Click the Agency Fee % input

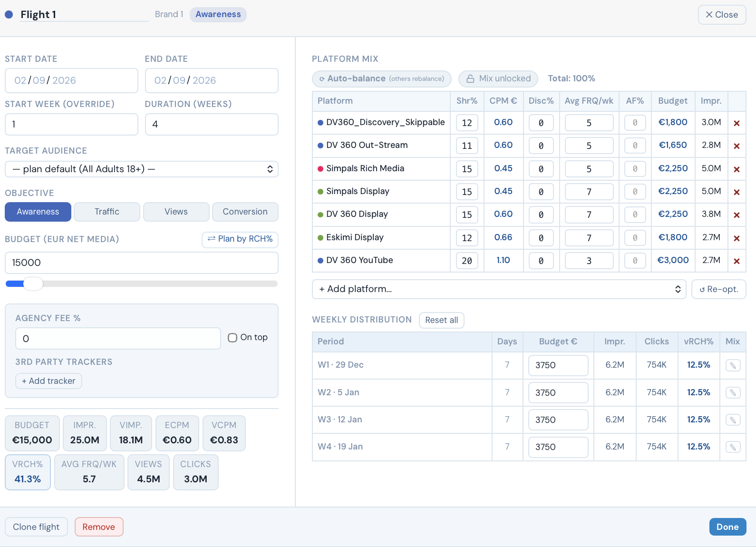coord(118,338)
